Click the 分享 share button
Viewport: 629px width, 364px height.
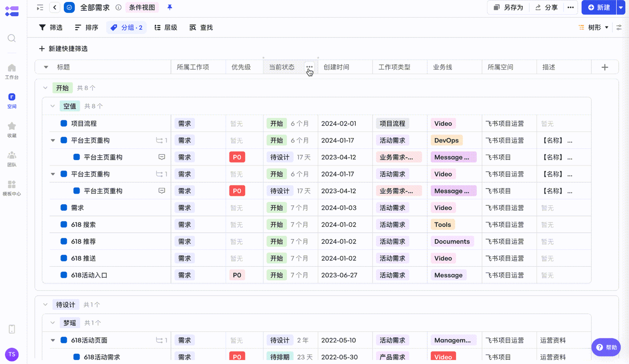[x=546, y=7]
